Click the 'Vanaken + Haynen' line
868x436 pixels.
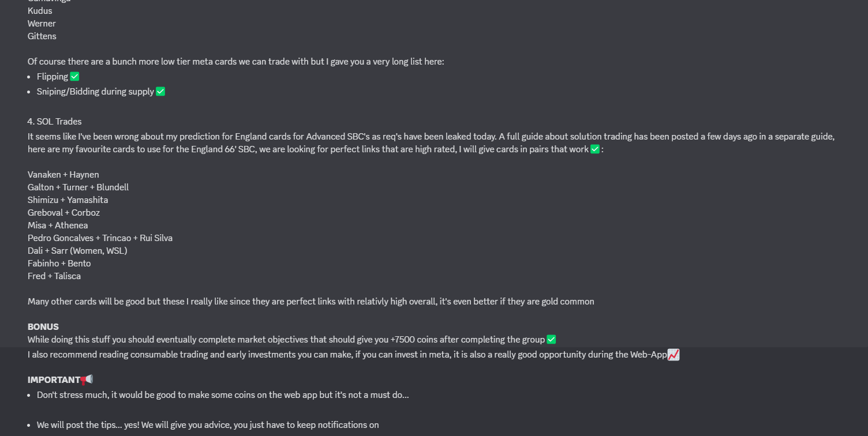(63, 174)
